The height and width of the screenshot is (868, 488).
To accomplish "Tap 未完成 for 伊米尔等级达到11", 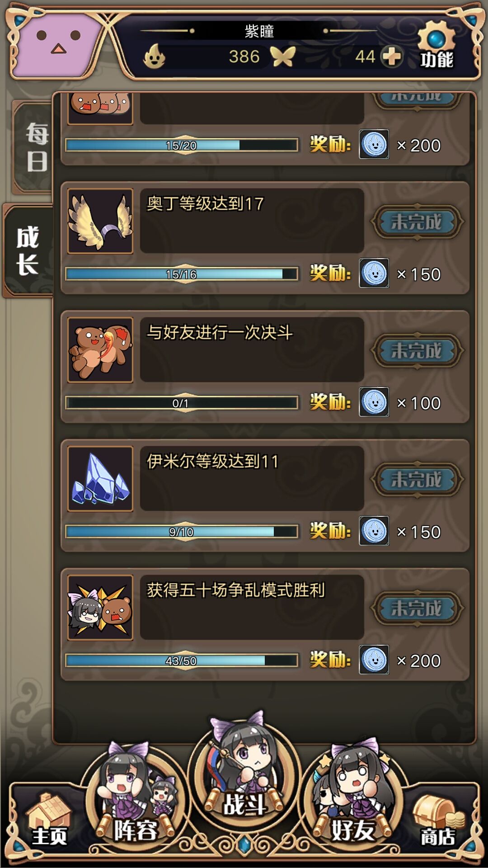I will [417, 479].
